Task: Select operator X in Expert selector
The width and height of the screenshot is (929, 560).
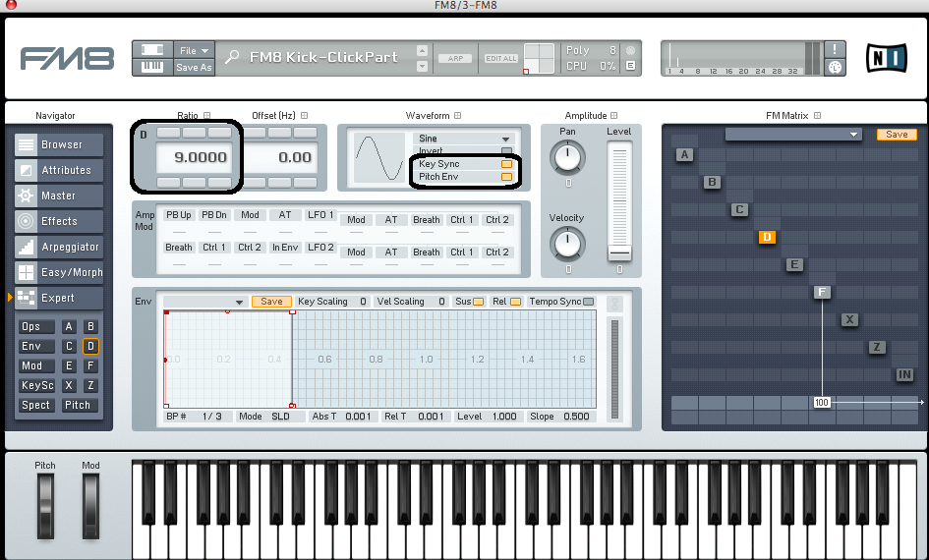Action: point(69,385)
